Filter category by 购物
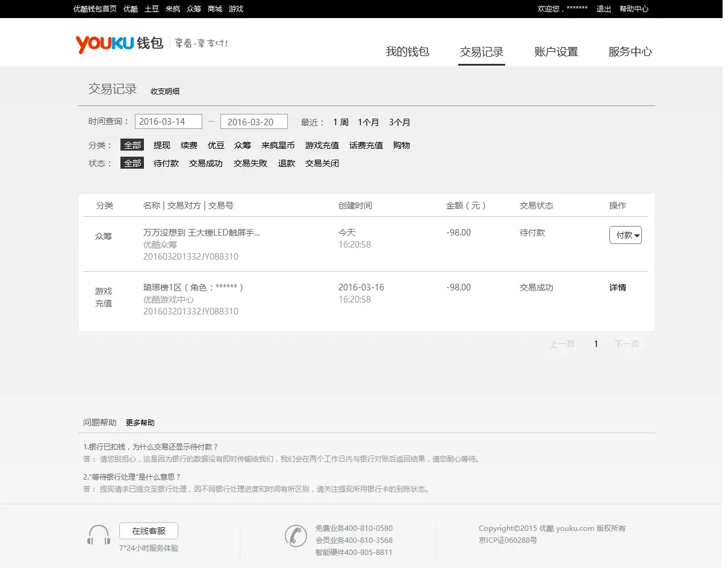Viewport: 728px width, 573px height. click(402, 145)
